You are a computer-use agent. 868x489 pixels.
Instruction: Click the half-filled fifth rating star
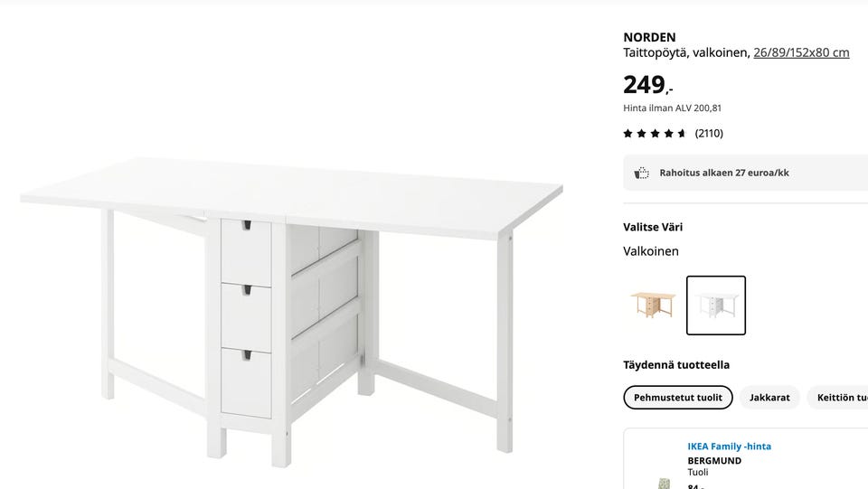click(682, 133)
